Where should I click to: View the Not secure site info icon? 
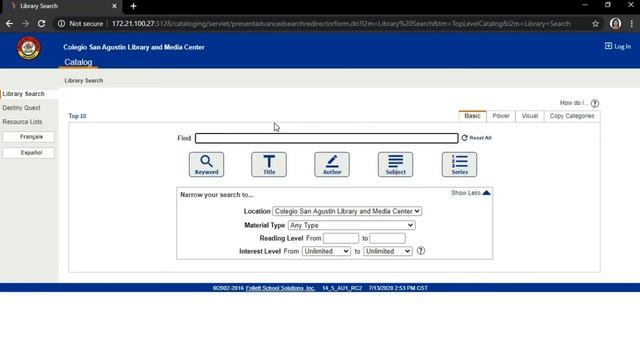point(61,24)
